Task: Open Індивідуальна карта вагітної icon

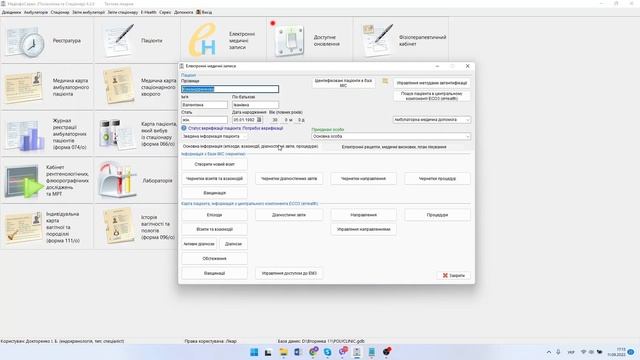Action: [x=24, y=227]
